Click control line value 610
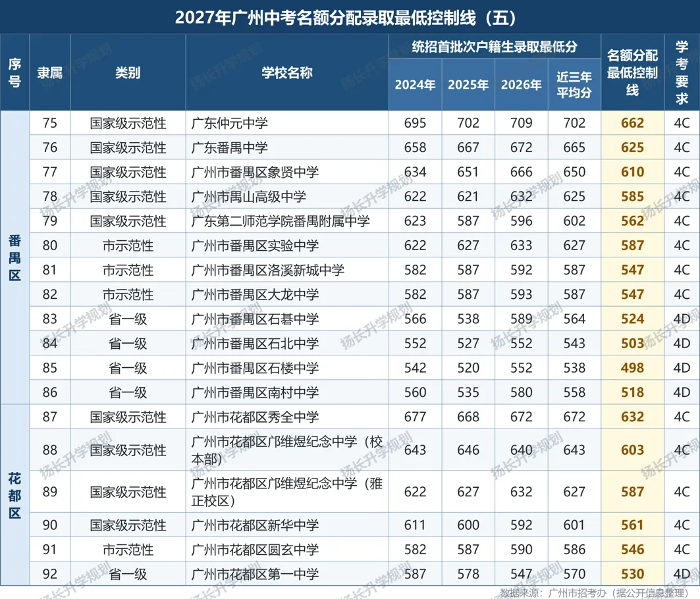 632,172
